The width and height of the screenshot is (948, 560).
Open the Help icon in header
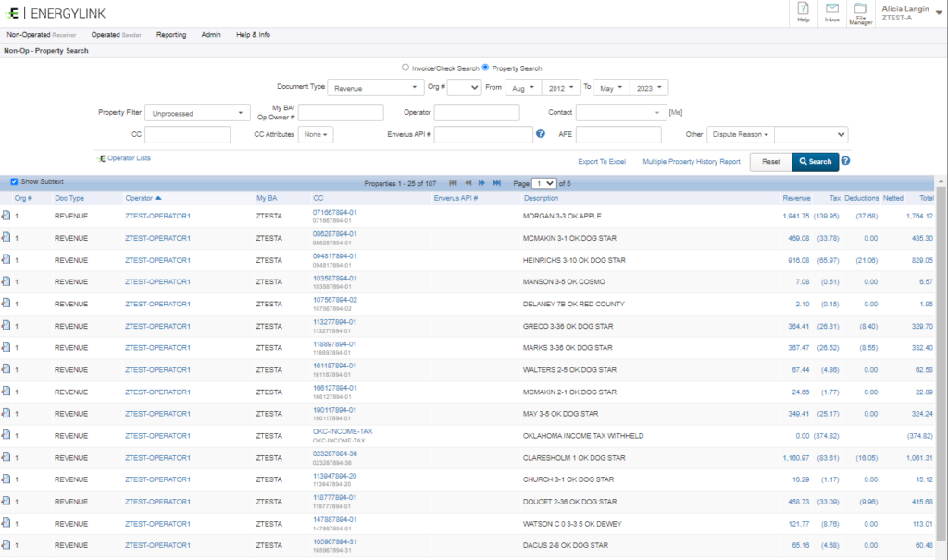click(803, 9)
